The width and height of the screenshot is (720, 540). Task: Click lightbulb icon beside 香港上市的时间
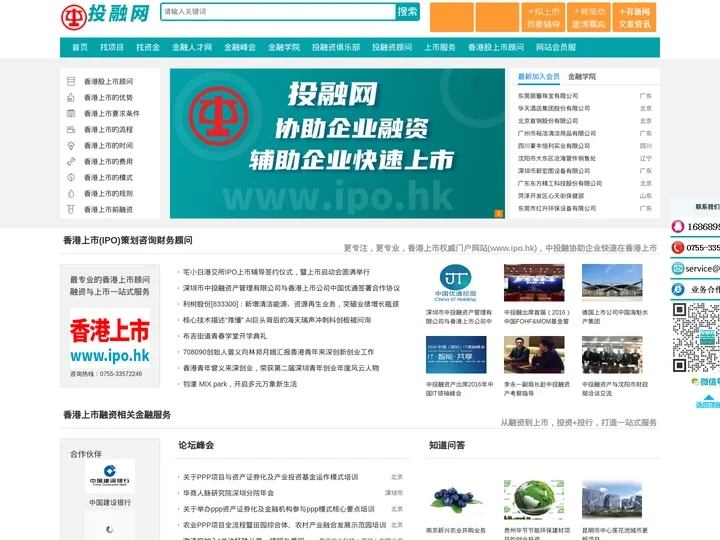click(71, 146)
